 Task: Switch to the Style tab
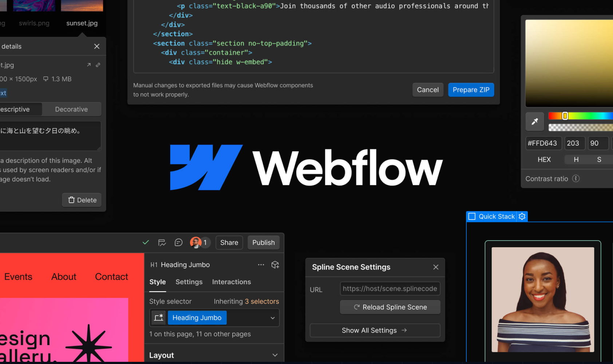[x=158, y=282]
